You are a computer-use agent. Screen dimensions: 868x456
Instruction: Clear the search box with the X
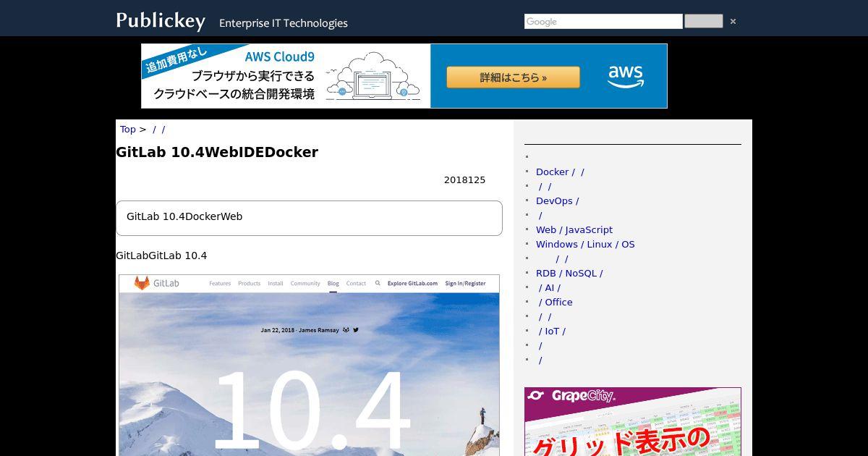(733, 22)
